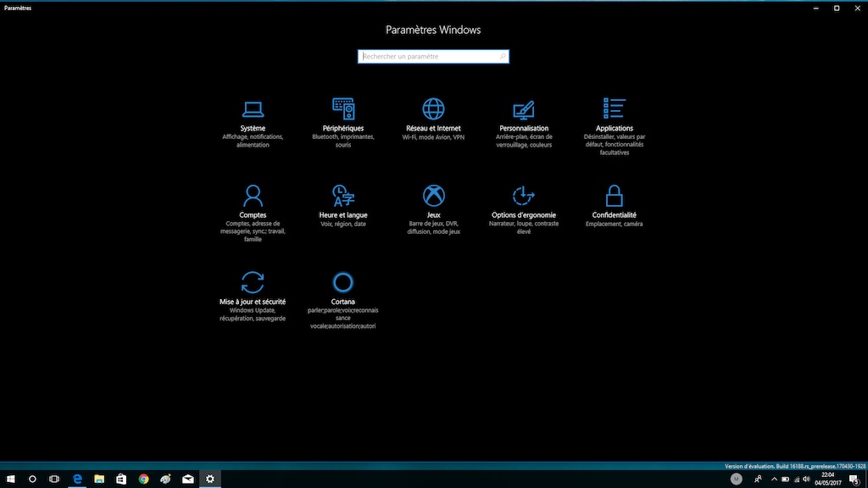Select the Réseau et Internet globe icon
The width and height of the screenshot is (868, 488).
433,108
